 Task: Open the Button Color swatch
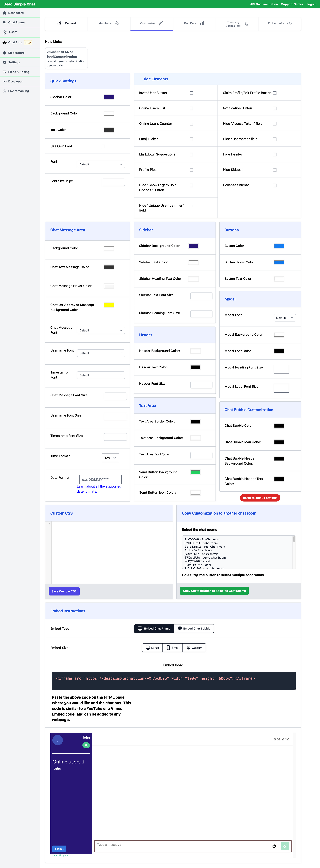(279, 246)
